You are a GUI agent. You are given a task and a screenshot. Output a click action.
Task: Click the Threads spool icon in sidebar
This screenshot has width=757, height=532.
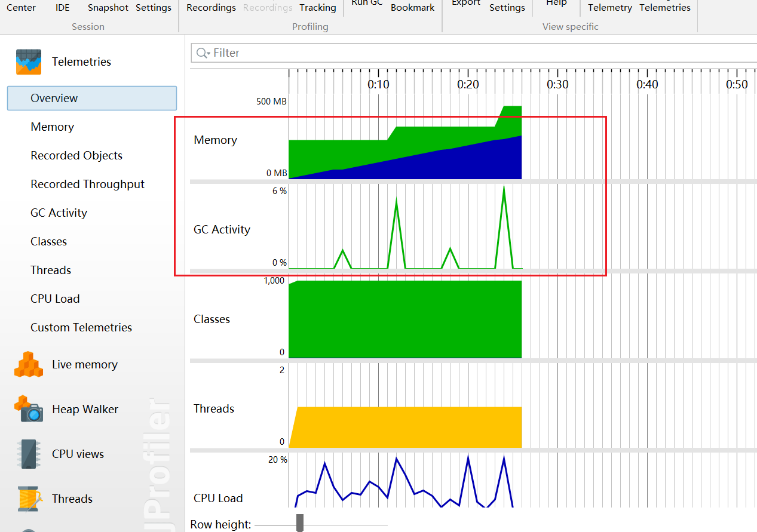(x=29, y=499)
